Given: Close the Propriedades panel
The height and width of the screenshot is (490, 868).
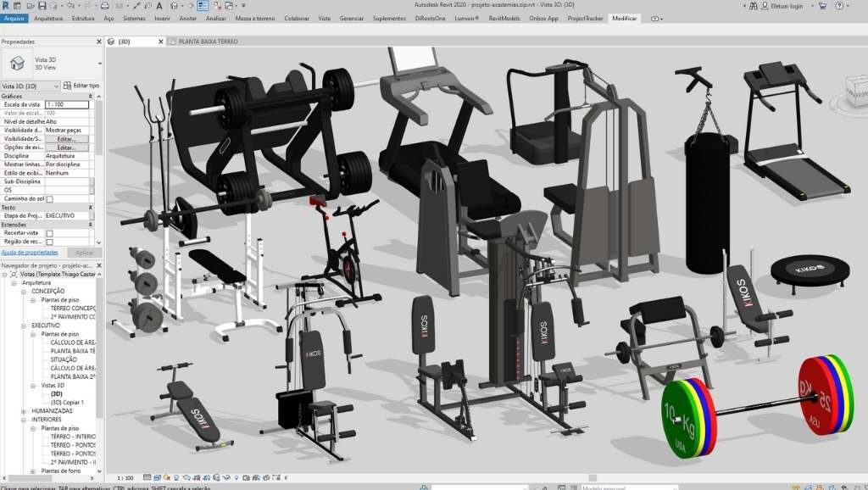Looking at the screenshot, I should [x=100, y=41].
